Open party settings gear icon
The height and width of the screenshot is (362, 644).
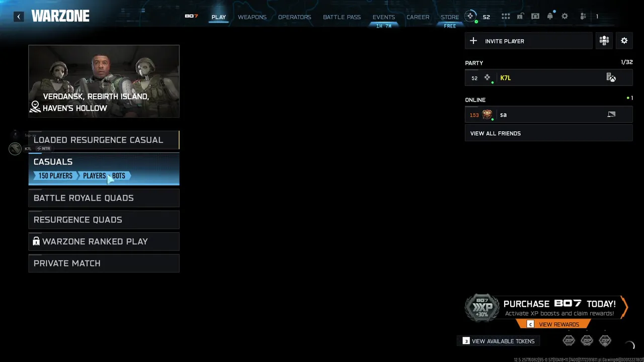tap(624, 41)
